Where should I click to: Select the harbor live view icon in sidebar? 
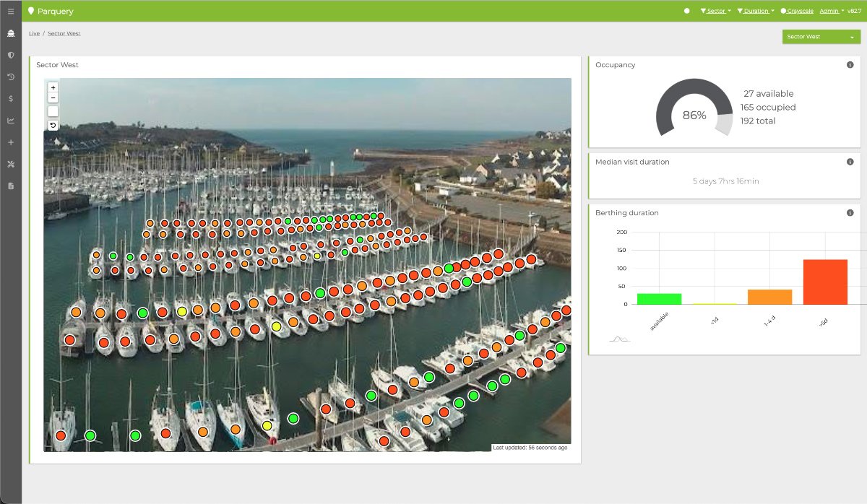coord(10,33)
